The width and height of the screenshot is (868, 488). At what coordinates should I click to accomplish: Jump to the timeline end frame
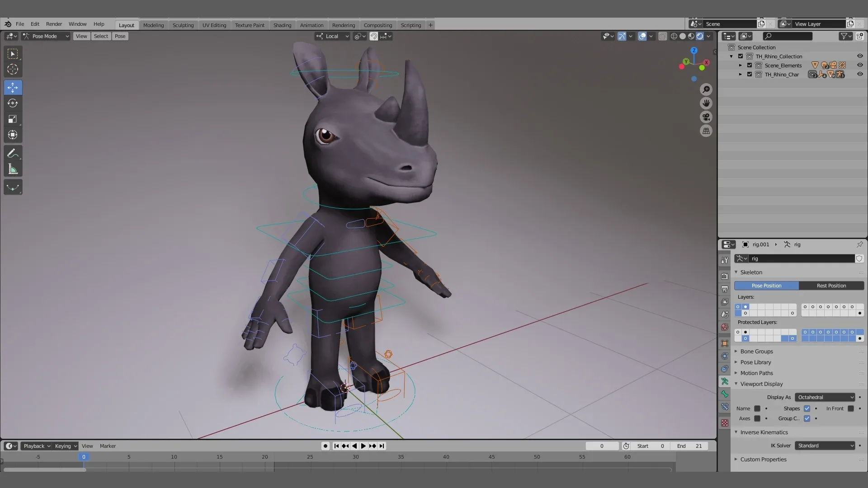(x=382, y=446)
